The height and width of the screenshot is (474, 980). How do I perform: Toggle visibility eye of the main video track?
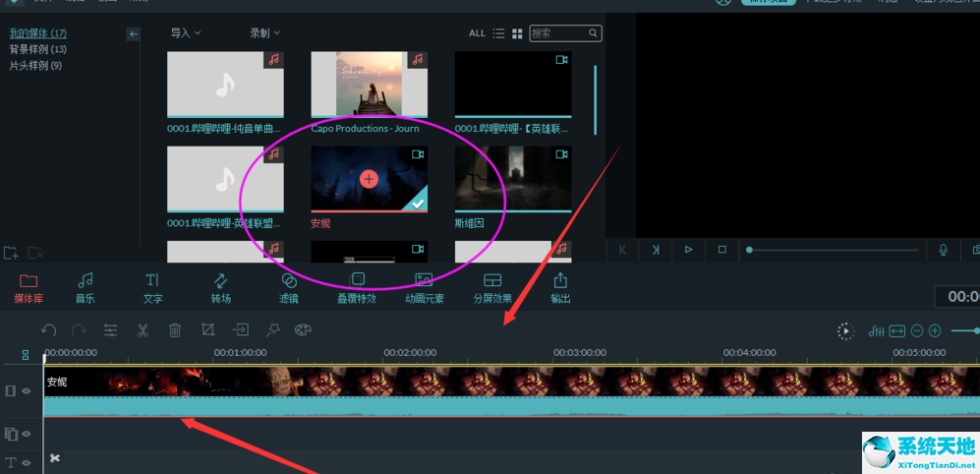tap(27, 390)
